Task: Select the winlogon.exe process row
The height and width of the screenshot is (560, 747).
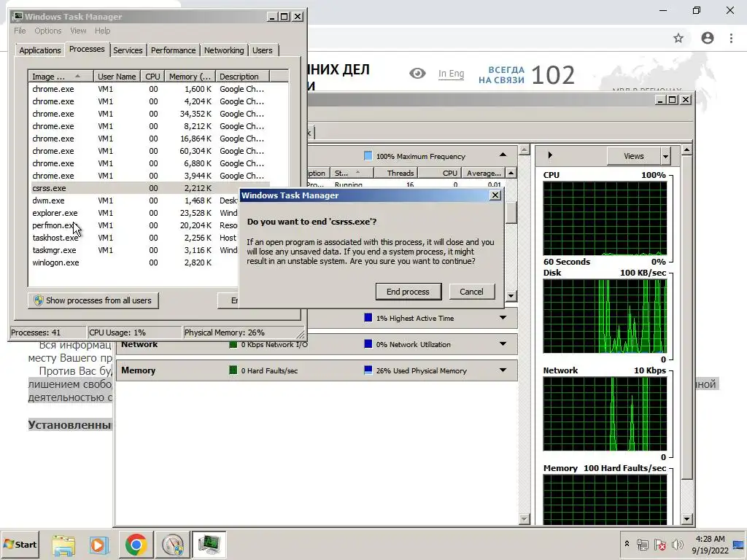Action: (135, 262)
